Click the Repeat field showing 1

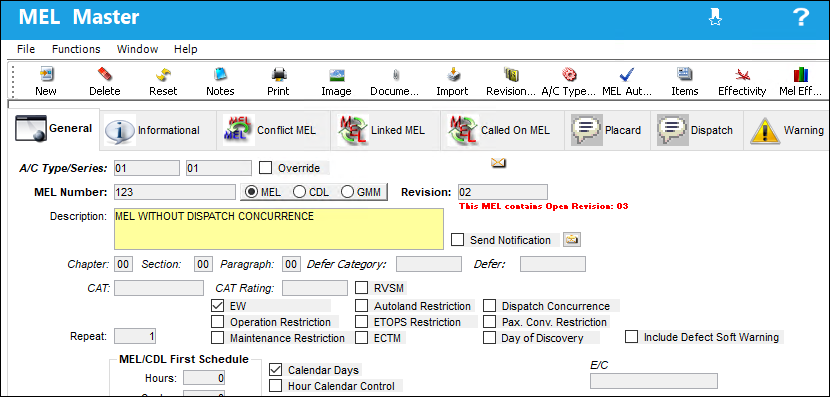coord(135,336)
